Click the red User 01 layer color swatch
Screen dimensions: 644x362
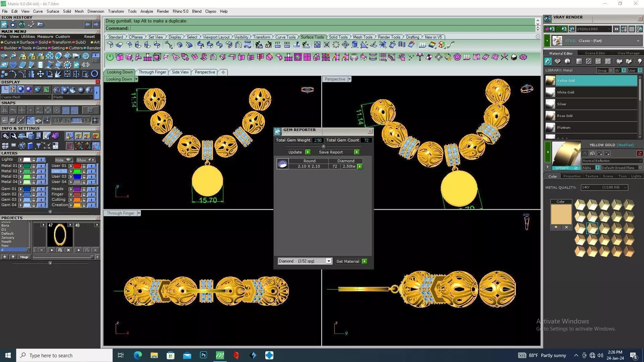(77, 166)
